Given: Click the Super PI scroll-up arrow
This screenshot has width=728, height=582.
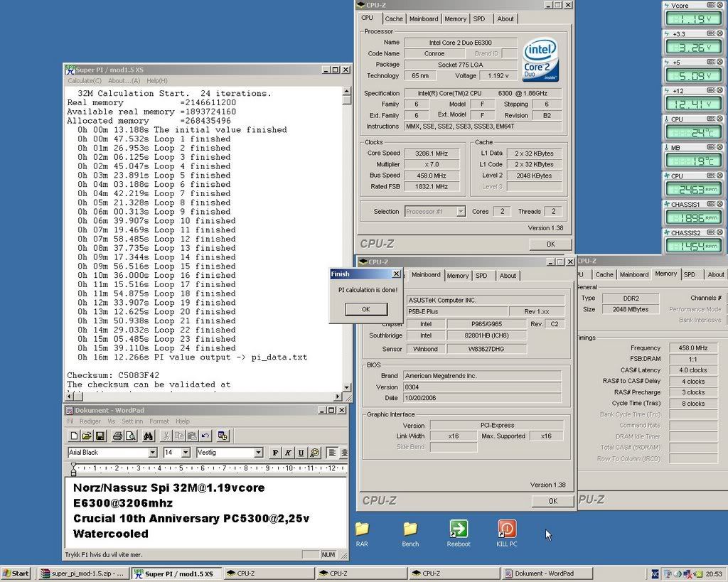Looking at the screenshot, I should [346, 91].
